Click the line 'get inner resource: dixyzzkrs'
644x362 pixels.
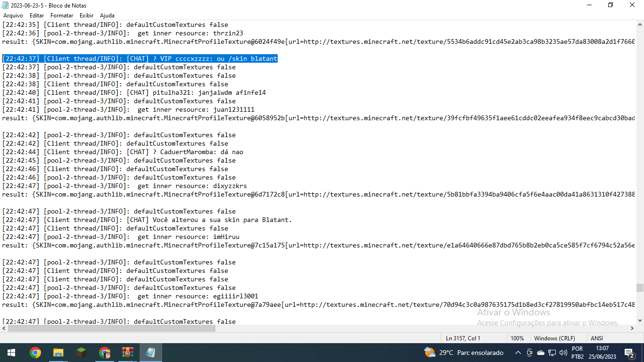(124, 186)
